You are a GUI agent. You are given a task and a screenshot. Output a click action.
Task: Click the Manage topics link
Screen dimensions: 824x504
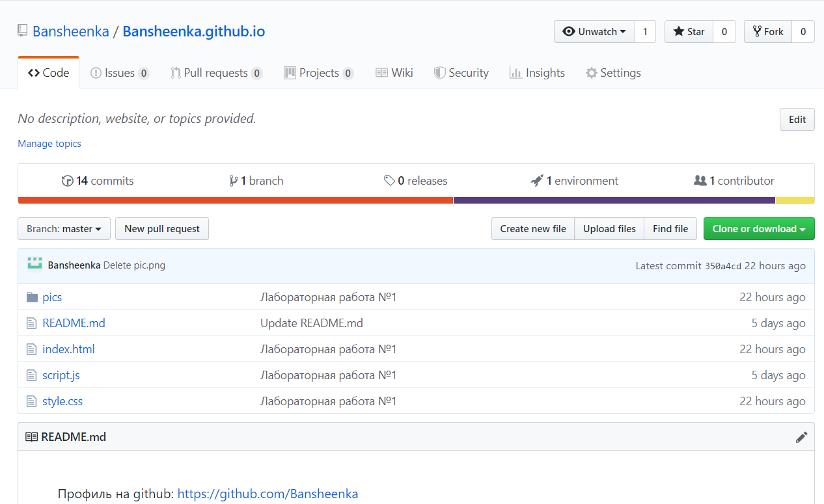pos(49,144)
